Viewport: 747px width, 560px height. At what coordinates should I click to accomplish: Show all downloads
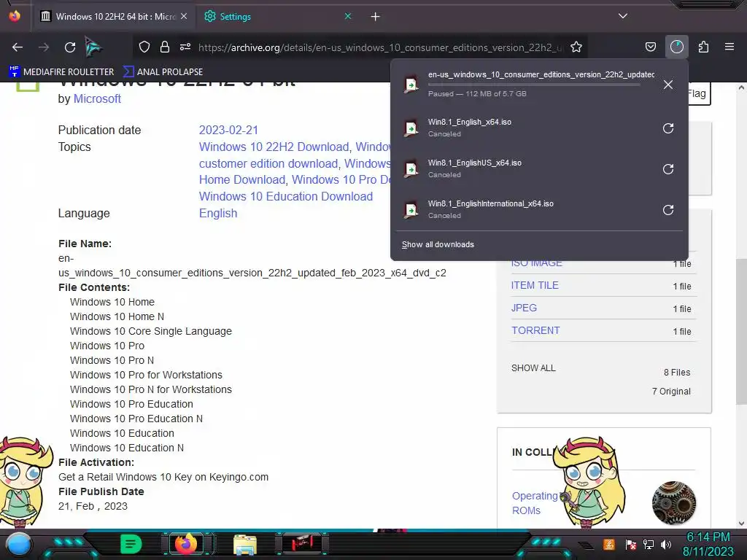click(438, 244)
